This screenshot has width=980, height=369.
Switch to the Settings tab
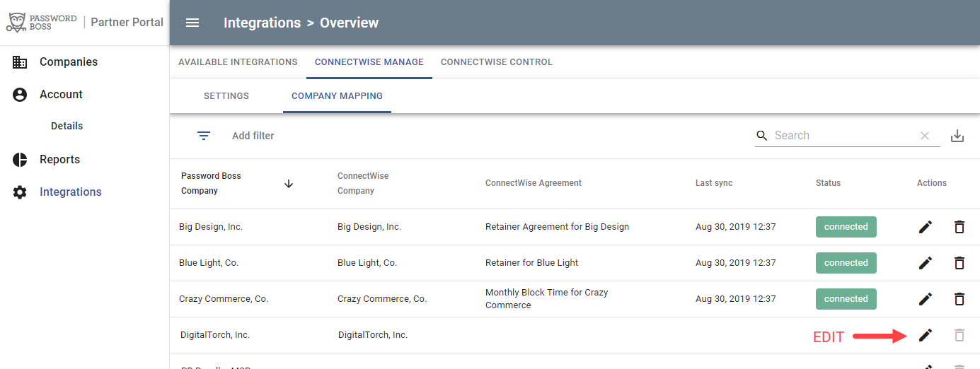(226, 96)
